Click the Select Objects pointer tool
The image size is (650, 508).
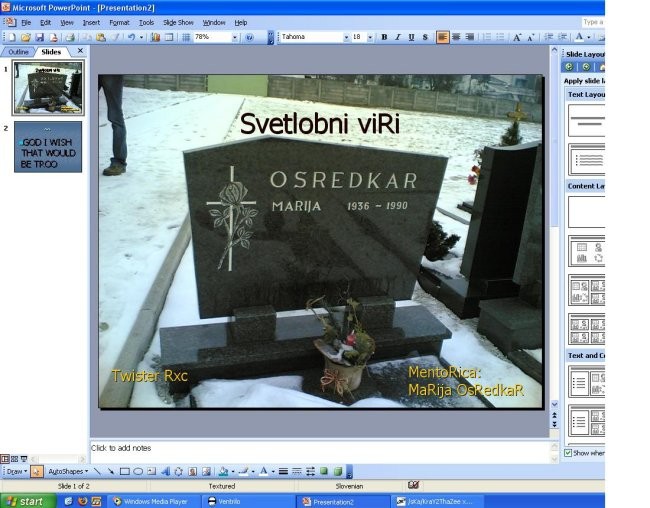coord(36,472)
